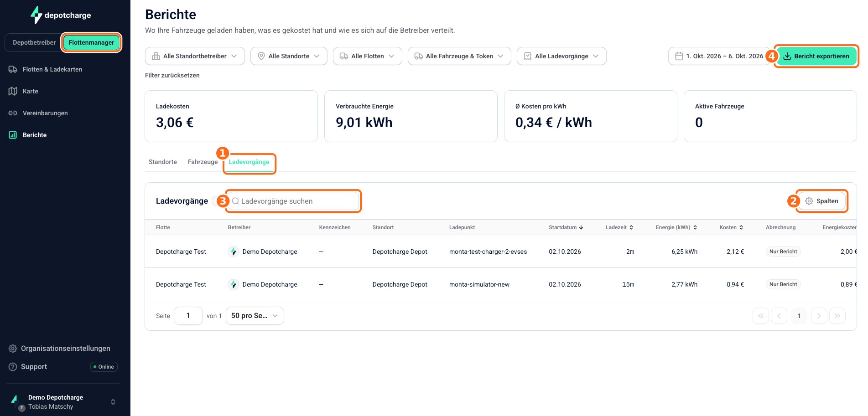Switch to Flottenmanager mode
The image size is (868, 416).
click(x=91, y=42)
